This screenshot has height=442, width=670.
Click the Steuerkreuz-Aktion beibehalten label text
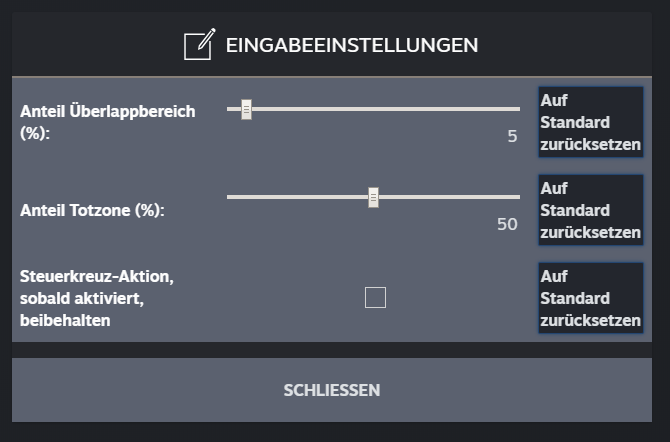[x=97, y=298]
